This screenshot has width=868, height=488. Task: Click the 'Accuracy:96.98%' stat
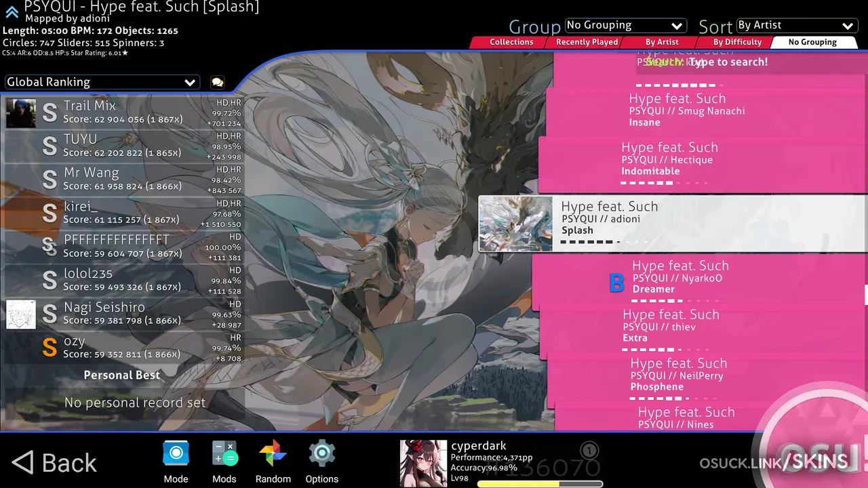[x=484, y=468]
